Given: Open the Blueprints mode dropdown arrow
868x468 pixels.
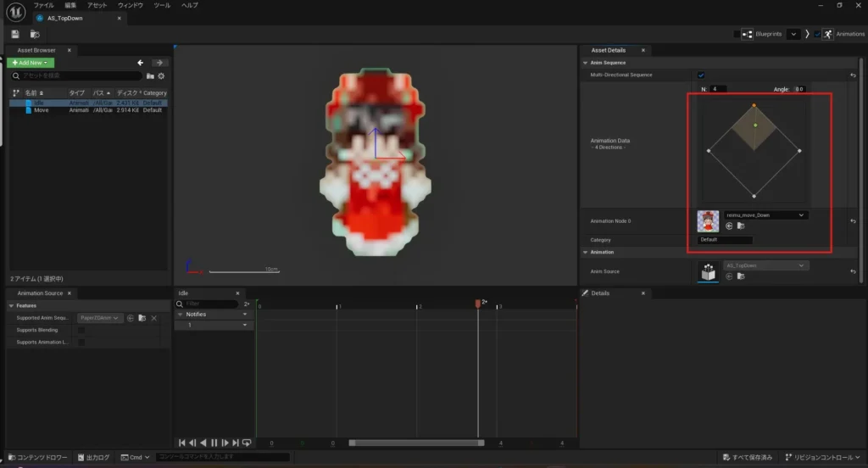Looking at the screenshot, I should pos(793,35).
